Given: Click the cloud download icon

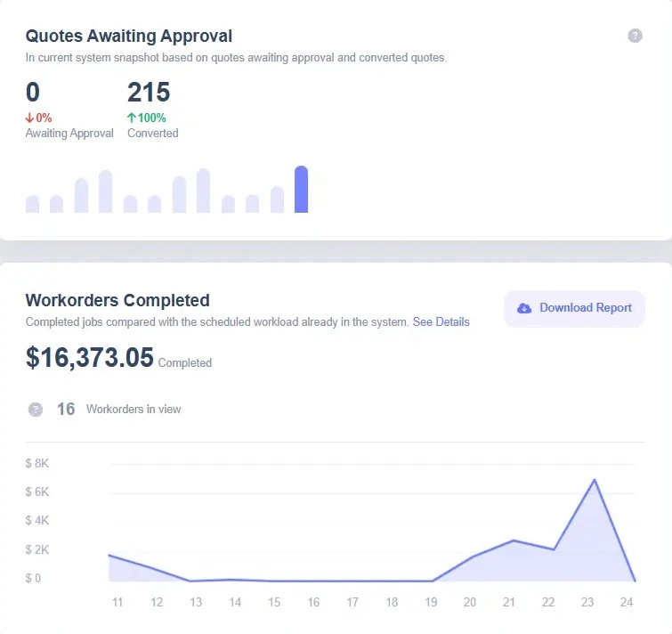Looking at the screenshot, I should click(x=524, y=308).
